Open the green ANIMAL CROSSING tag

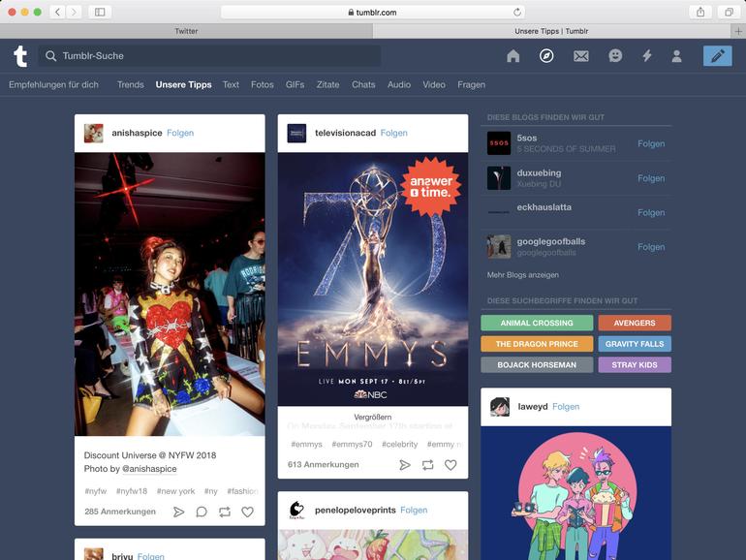(x=537, y=323)
